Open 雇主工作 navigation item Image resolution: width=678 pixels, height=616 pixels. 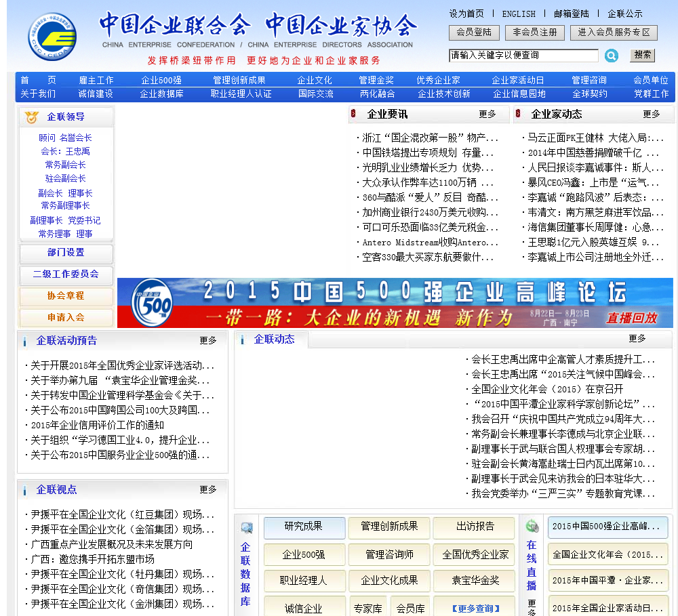point(96,80)
